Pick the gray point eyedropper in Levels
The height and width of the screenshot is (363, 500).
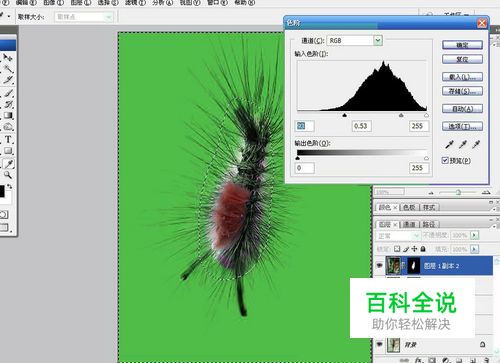click(463, 145)
